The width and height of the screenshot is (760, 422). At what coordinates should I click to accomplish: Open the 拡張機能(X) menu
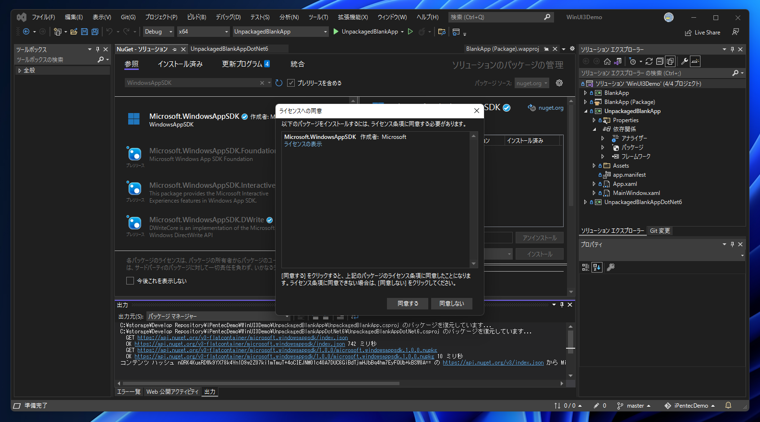[352, 17]
